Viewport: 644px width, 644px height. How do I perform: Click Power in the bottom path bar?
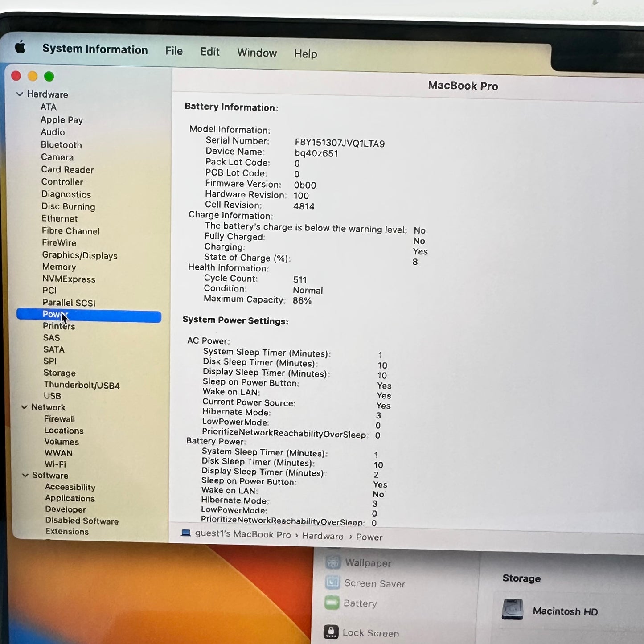pos(369,537)
